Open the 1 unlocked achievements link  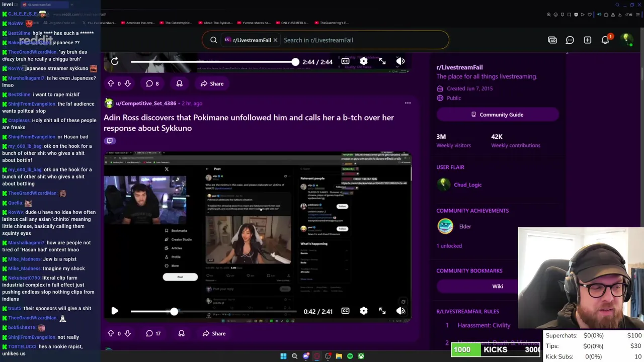coord(449,246)
